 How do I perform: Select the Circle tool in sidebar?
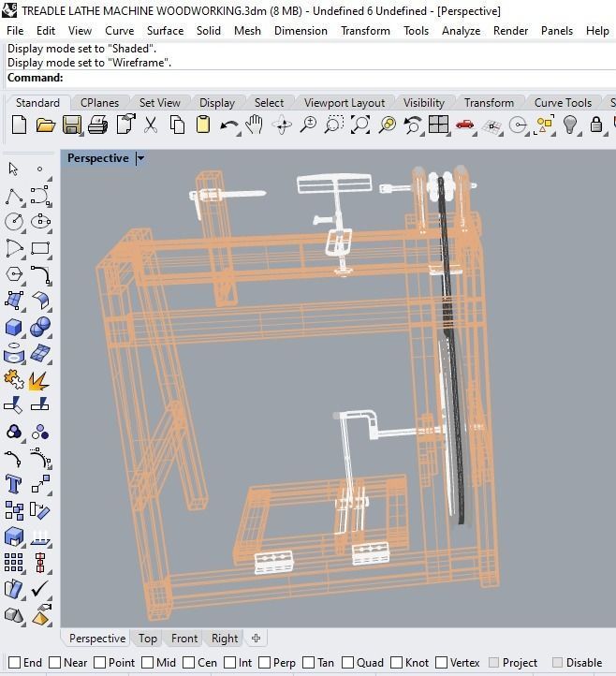(14, 222)
